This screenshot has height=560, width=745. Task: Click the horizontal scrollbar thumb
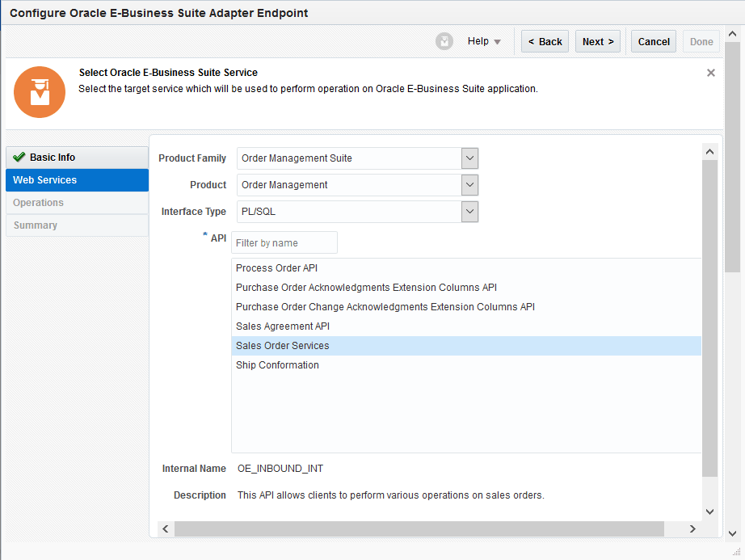pyautogui.click(x=419, y=528)
